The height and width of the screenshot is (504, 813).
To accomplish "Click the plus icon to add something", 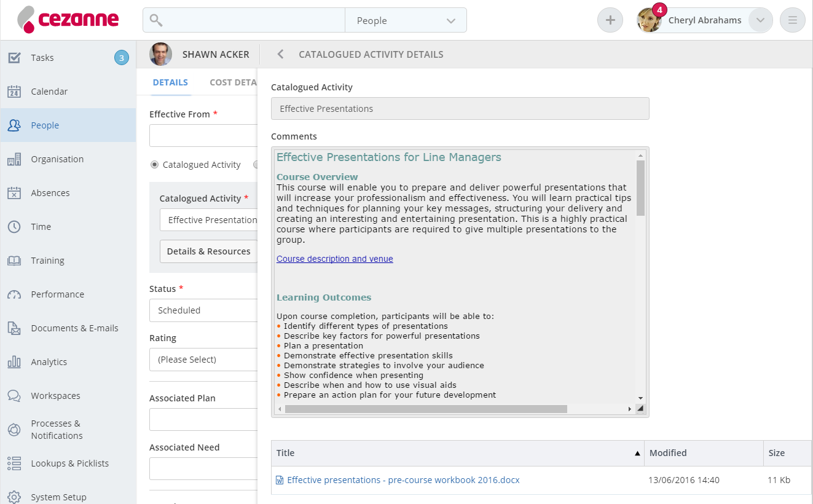I will pos(610,20).
